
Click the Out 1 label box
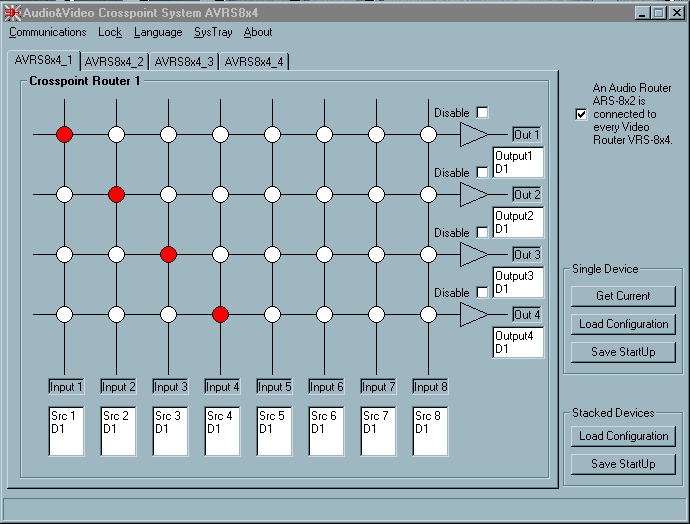tap(526, 135)
